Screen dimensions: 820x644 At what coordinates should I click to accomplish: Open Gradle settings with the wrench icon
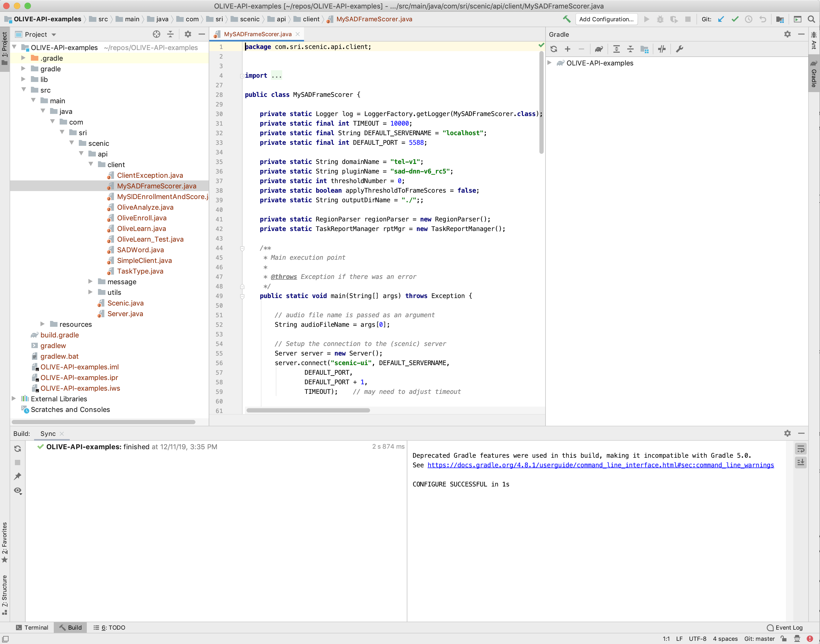tap(679, 49)
